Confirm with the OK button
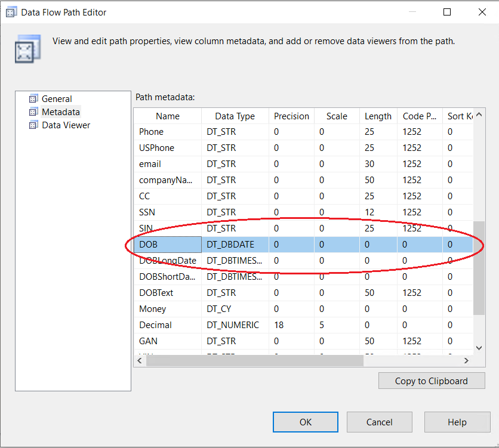 coord(306,422)
